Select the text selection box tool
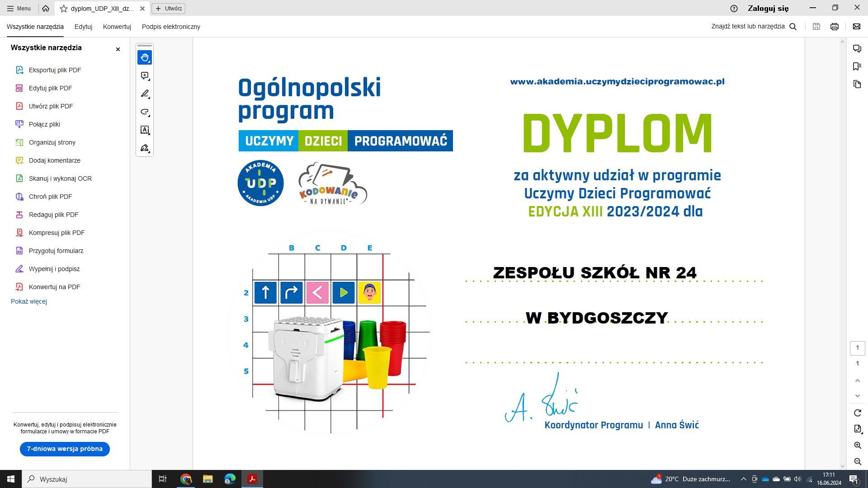Image resolution: width=868 pixels, height=488 pixels. point(145,130)
